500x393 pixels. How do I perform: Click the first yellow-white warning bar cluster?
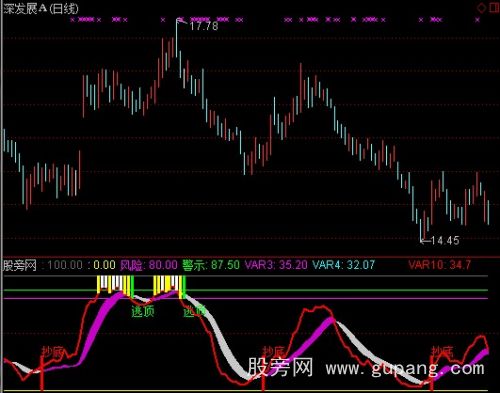point(115,285)
